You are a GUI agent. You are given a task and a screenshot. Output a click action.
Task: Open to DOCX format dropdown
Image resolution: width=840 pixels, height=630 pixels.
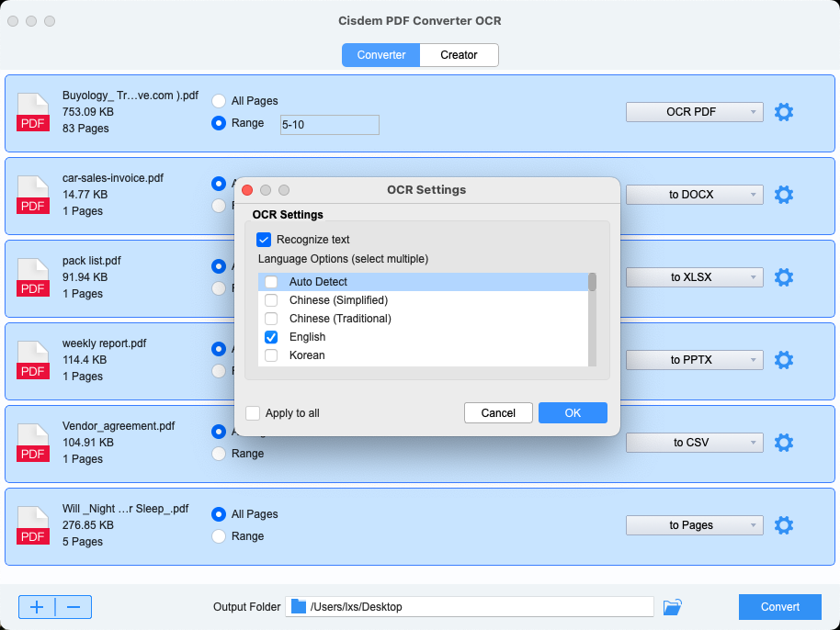694,195
